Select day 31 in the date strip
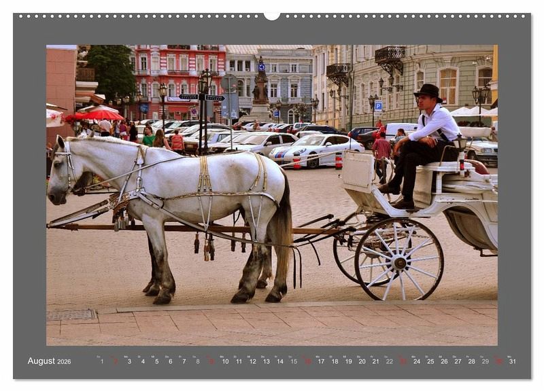This screenshot has width=544, height=392. 512,361
